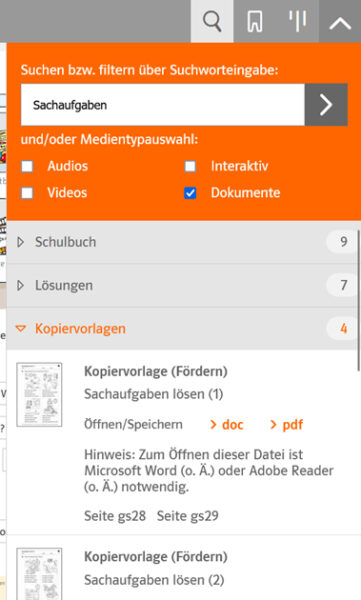This screenshot has width=361, height=600.
Task: Click the title Sachaufgaben lösen (1)
Action: [x=154, y=394]
